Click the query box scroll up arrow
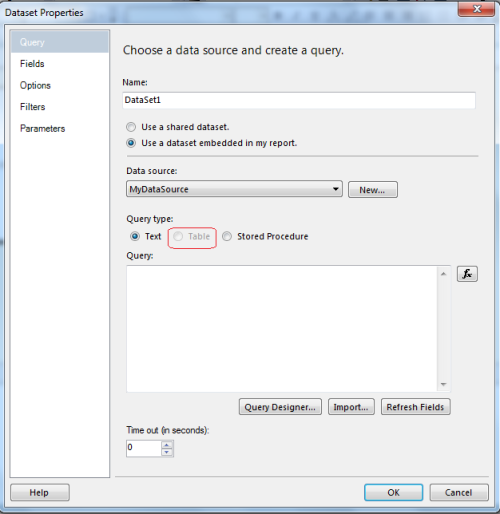Image resolution: width=500 pixels, height=514 pixels. [x=443, y=274]
